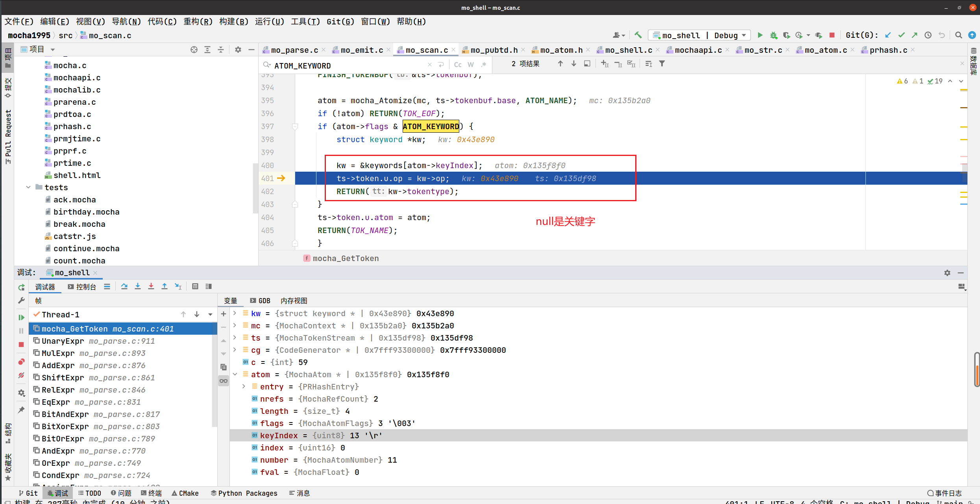Viewport: 980px width, 504px height.
Task: Open the 文件(F) menu
Action: (19, 22)
